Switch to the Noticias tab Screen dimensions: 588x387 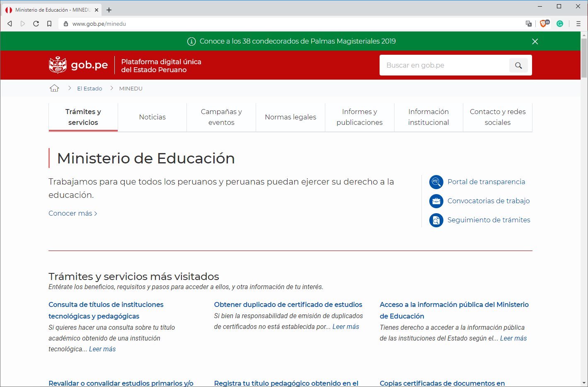(152, 117)
